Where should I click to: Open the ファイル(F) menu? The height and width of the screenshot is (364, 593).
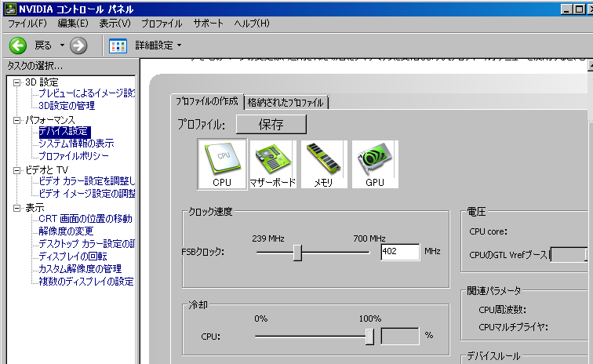coord(27,24)
